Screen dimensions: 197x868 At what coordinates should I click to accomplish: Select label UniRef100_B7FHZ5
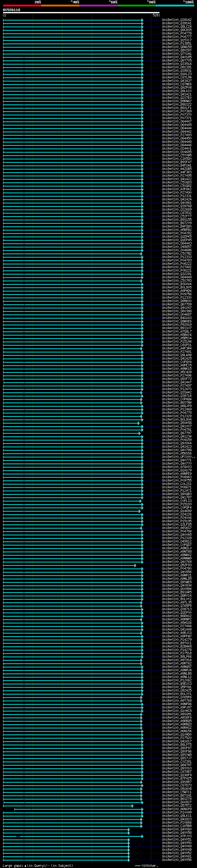177,778
